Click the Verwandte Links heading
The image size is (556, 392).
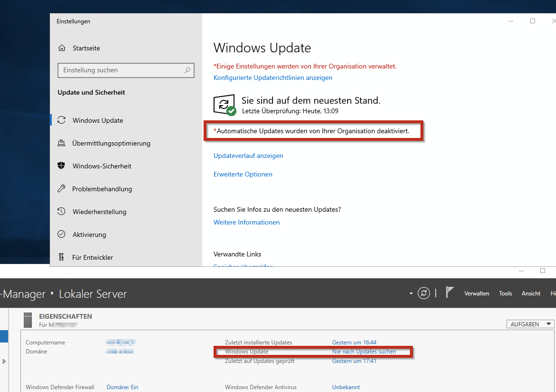(237, 255)
